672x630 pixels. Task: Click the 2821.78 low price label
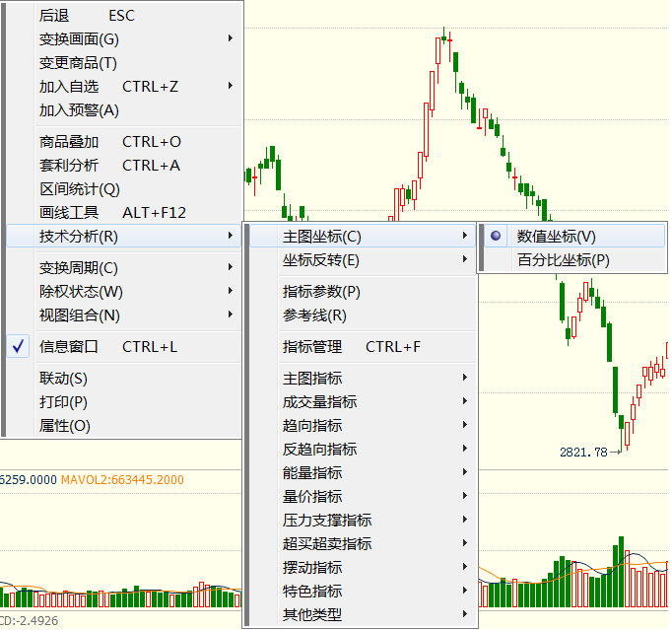[x=583, y=453]
